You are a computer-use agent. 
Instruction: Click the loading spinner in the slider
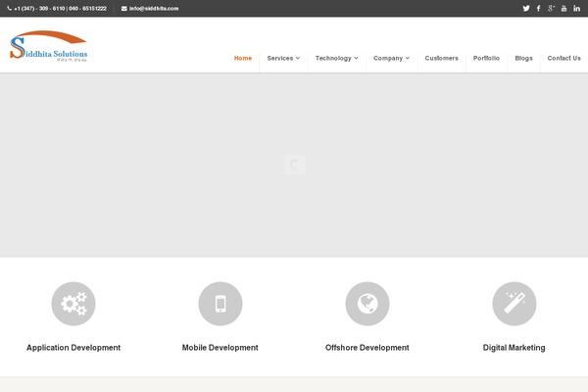click(x=295, y=165)
